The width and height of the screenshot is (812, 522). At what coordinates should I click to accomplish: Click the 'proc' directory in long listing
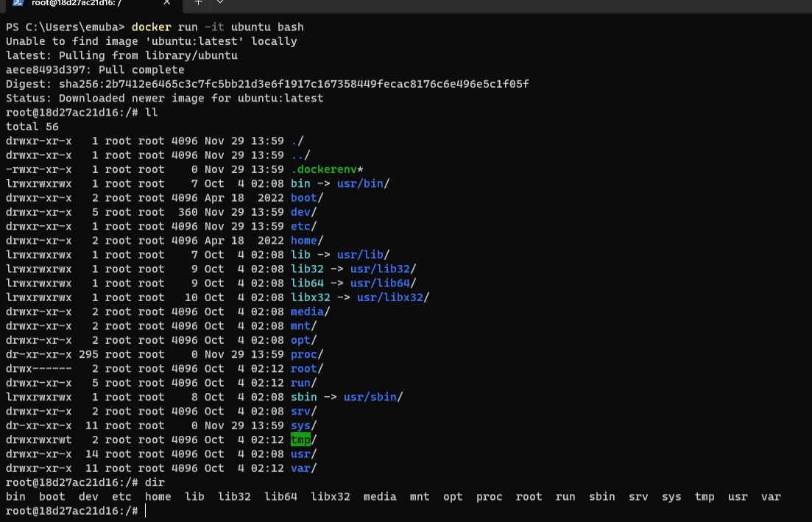click(x=303, y=354)
